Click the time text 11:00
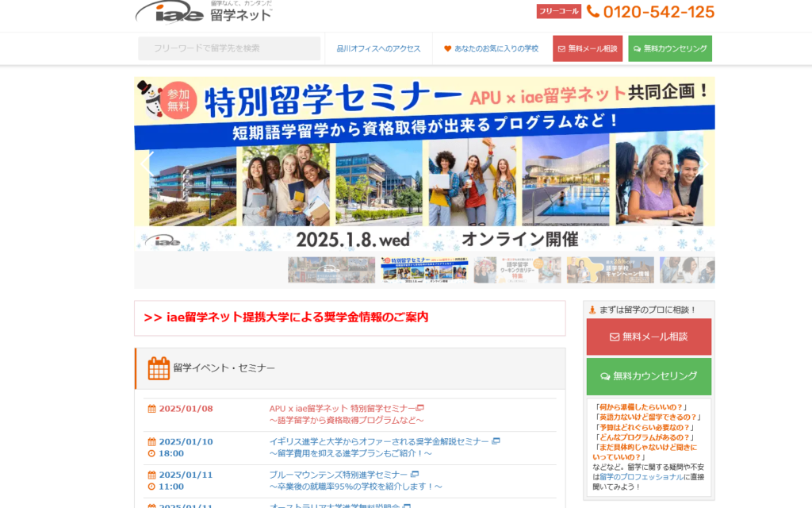 click(x=171, y=487)
